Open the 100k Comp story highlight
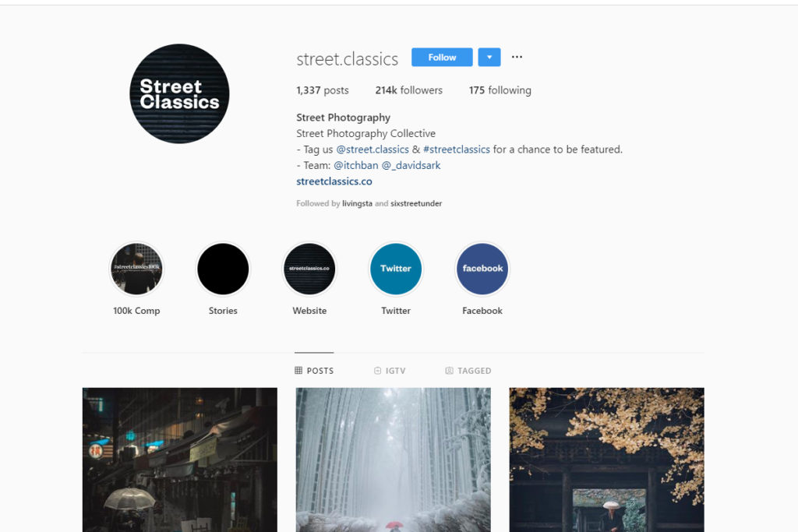Image resolution: width=798 pixels, height=532 pixels. pyautogui.click(x=136, y=269)
